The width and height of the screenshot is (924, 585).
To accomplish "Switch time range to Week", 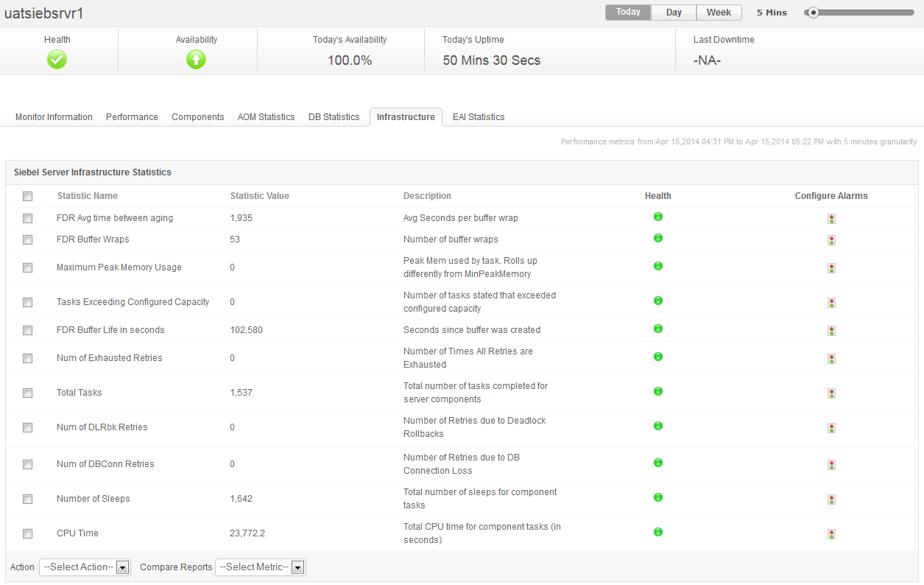I will click(719, 13).
